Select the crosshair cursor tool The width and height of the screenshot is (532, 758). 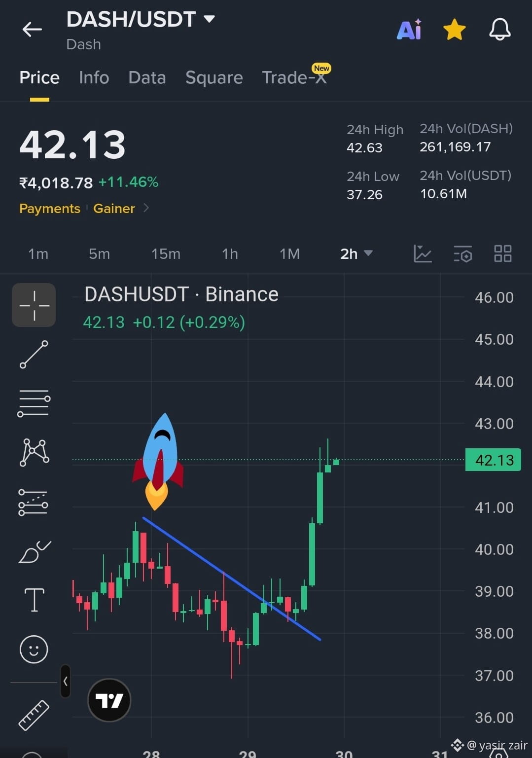click(34, 305)
